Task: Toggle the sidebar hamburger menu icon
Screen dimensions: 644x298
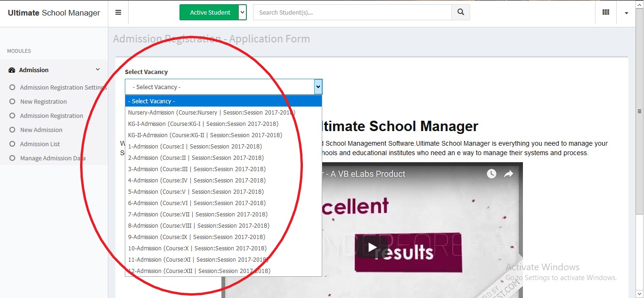Action: coord(118,13)
